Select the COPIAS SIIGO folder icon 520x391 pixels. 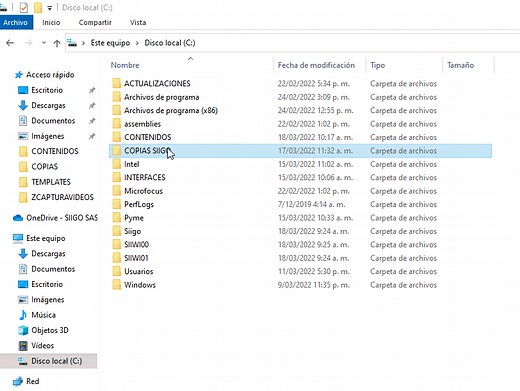coord(117,151)
